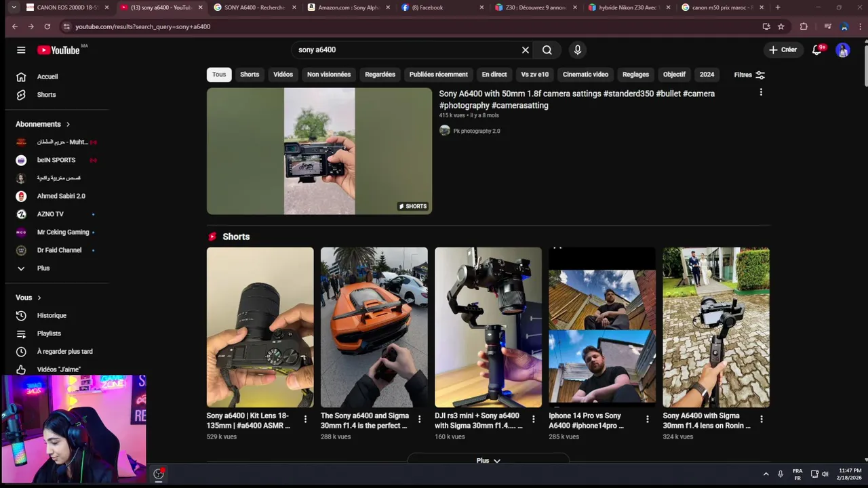Play the Sony A6400 50mm Shorts thumbnail

[x=319, y=151]
